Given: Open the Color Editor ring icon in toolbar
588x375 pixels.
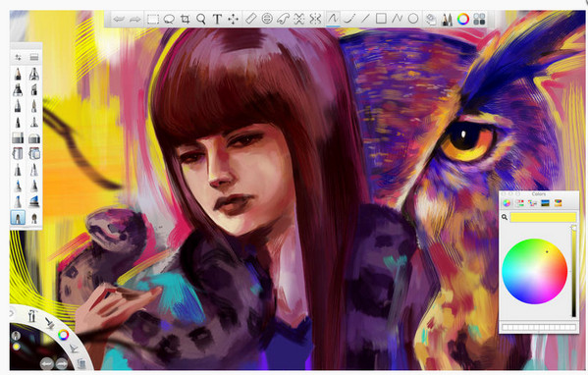Looking at the screenshot, I should [463, 19].
